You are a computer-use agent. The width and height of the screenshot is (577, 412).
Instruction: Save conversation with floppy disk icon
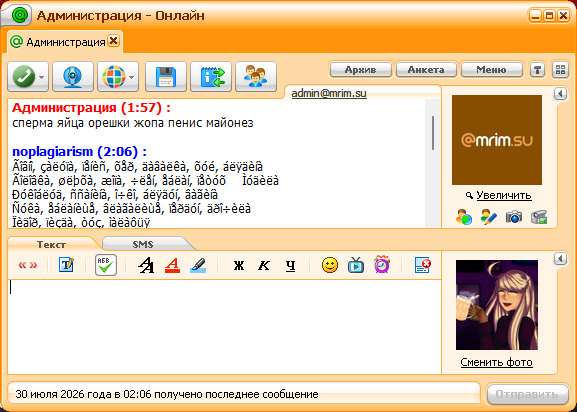(x=166, y=77)
